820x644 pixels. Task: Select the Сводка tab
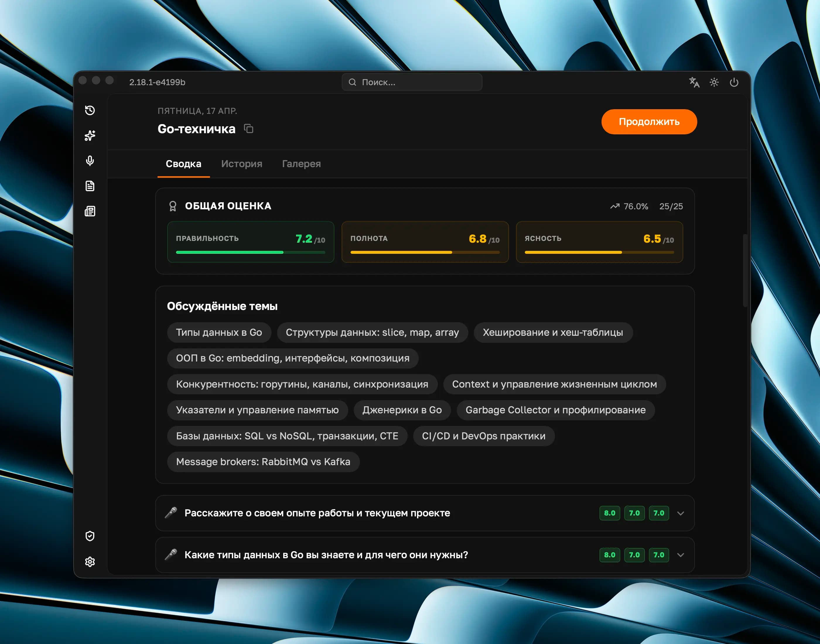pos(183,164)
